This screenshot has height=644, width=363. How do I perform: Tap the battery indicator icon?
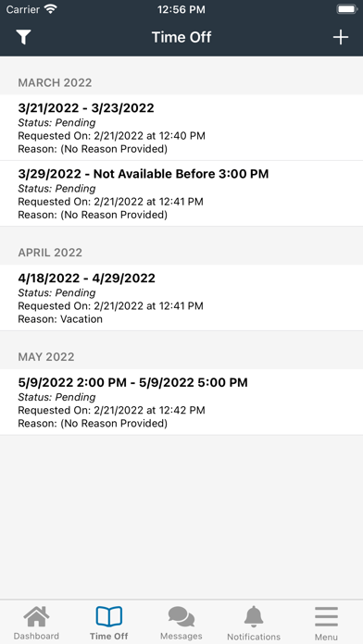[x=346, y=9]
